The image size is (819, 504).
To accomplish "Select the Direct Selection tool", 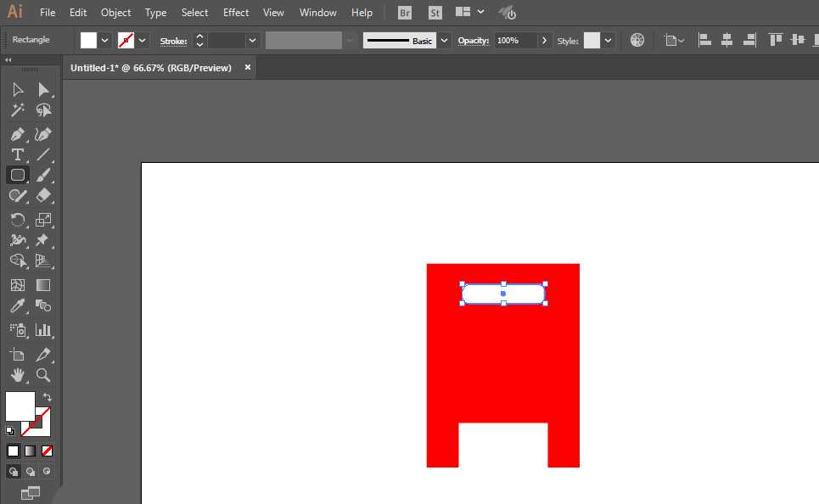I will 43,90.
